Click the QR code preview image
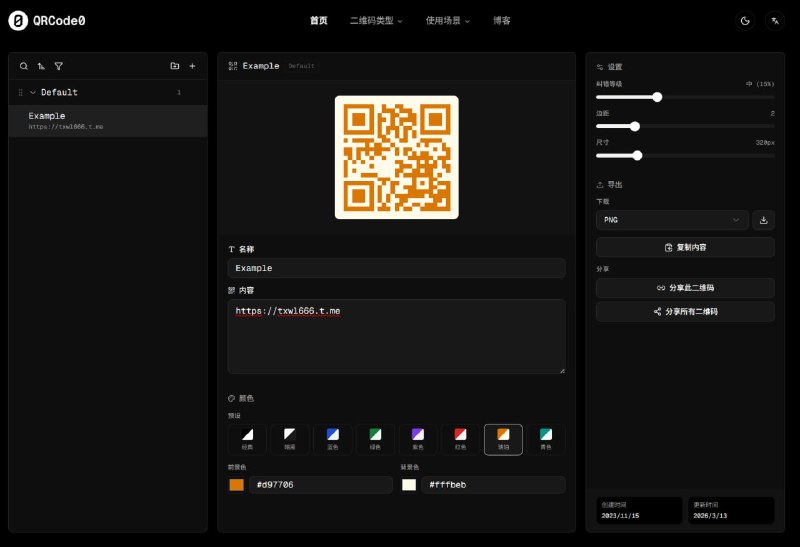 tap(396, 157)
